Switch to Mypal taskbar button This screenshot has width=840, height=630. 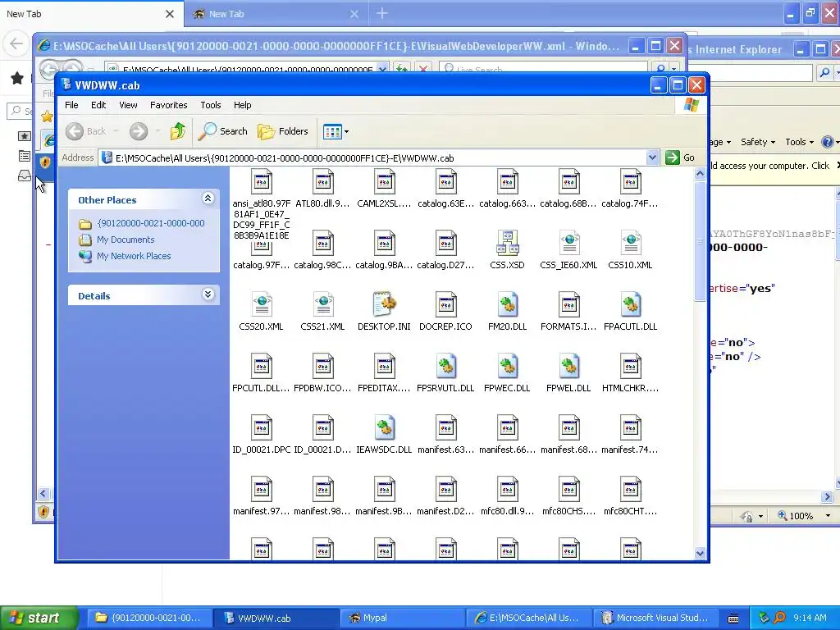(x=402, y=618)
